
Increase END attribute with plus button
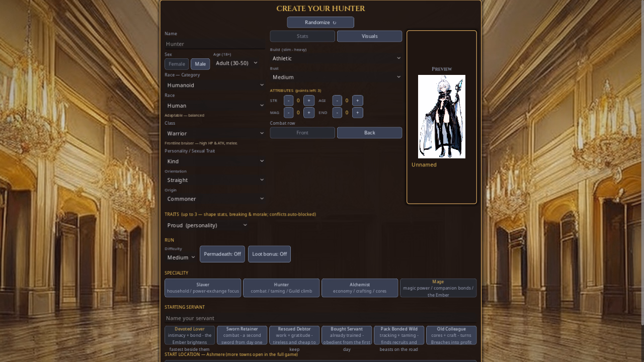[x=357, y=113]
